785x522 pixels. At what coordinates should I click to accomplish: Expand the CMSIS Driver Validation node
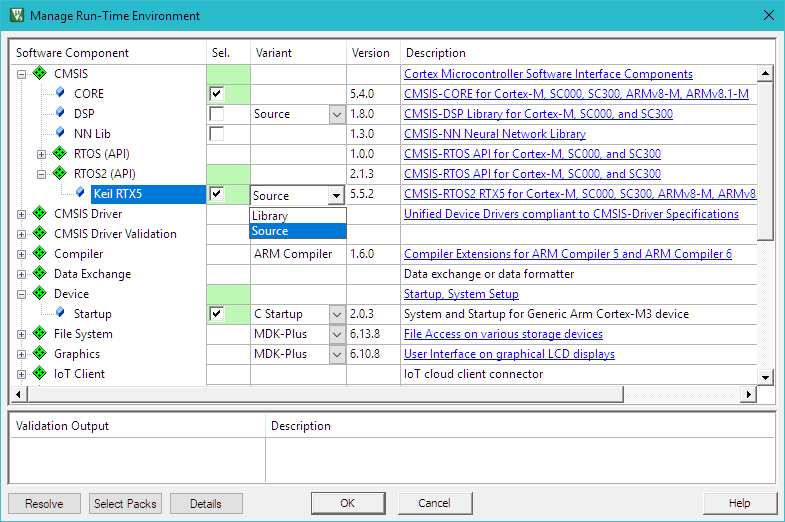pyautogui.click(x=21, y=234)
